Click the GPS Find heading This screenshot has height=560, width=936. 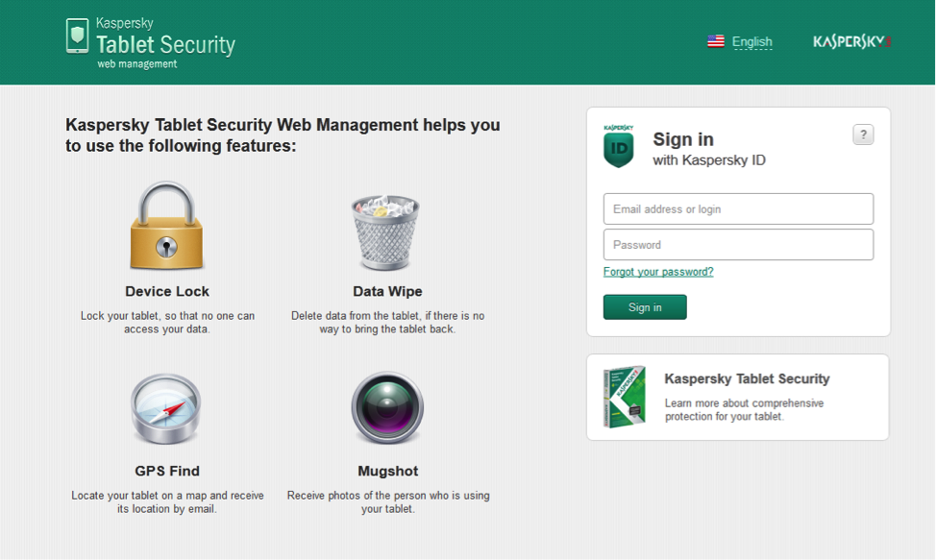click(167, 471)
